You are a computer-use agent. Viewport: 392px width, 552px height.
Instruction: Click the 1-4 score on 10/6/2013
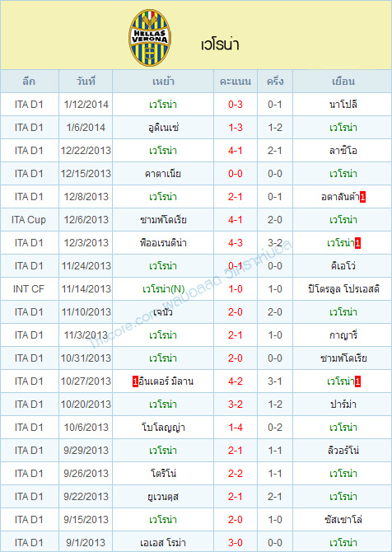tap(235, 428)
